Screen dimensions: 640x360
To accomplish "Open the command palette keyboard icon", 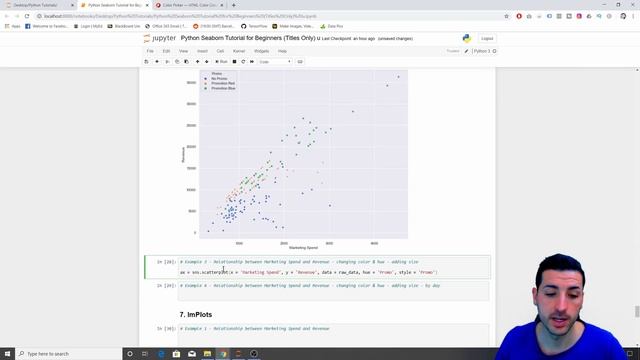I will 300,62.
